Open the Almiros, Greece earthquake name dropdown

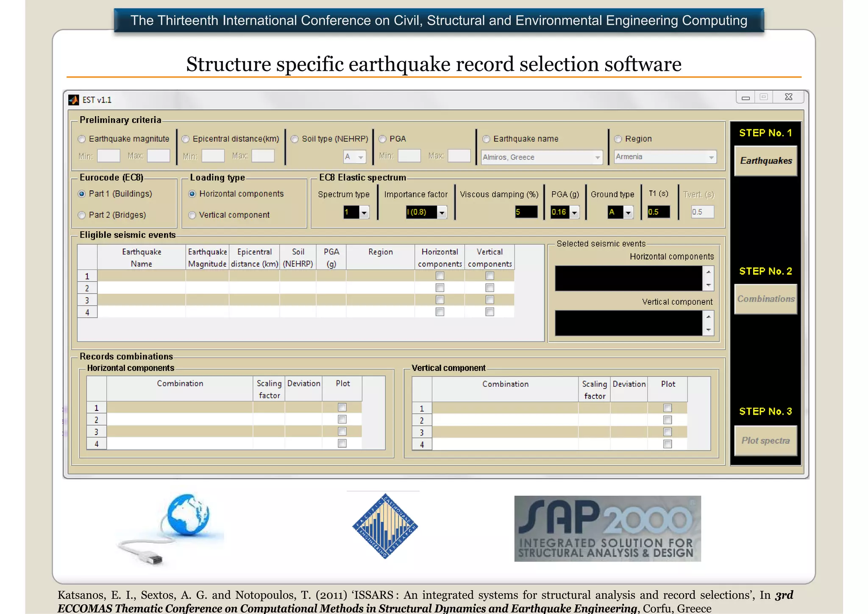pos(542,157)
